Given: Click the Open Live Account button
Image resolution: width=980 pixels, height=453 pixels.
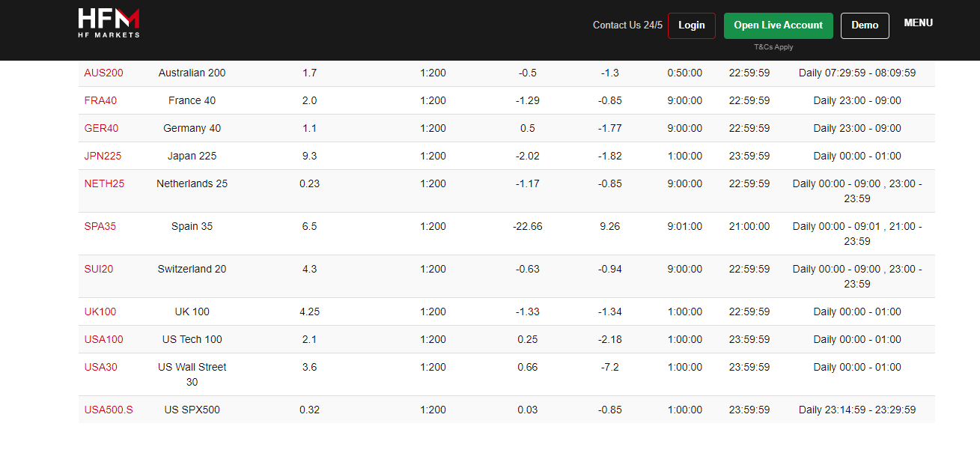Looking at the screenshot, I should (x=779, y=25).
